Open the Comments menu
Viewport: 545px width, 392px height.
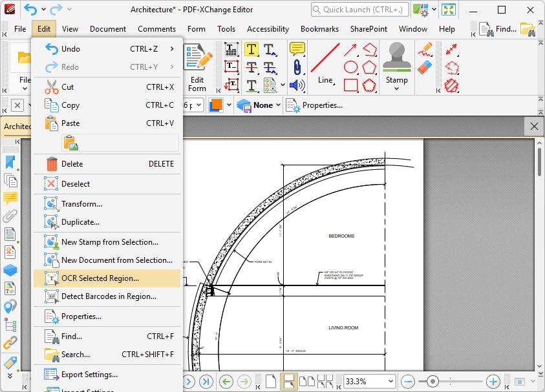(156, 29)
